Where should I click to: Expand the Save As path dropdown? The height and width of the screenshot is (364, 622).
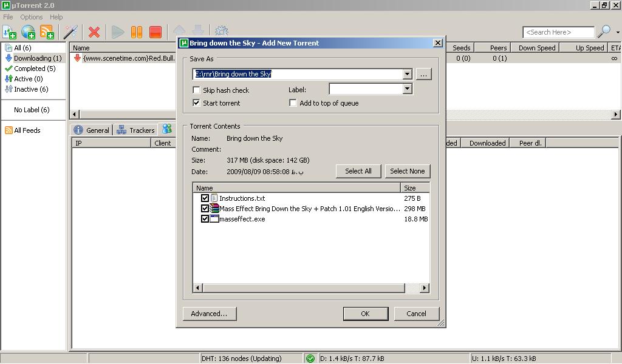(407, 74)
